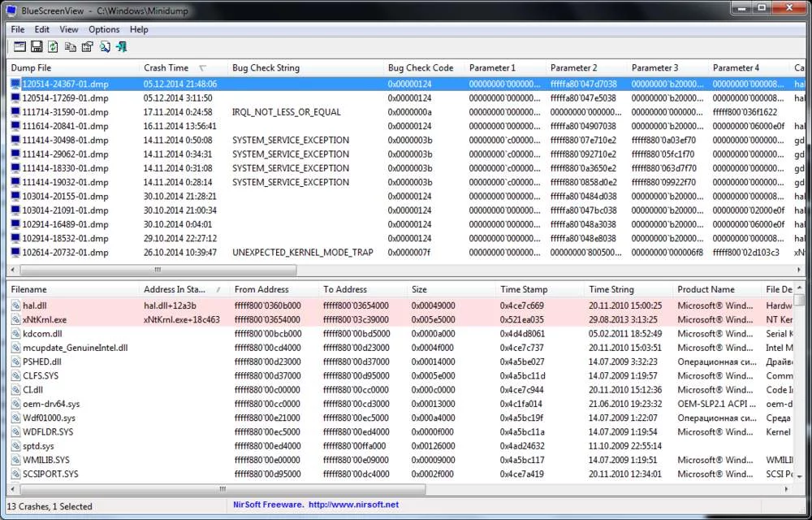The height and width of the screenshot is (520, 812).
Task: Open the View menu
Action: coord(69,29)
